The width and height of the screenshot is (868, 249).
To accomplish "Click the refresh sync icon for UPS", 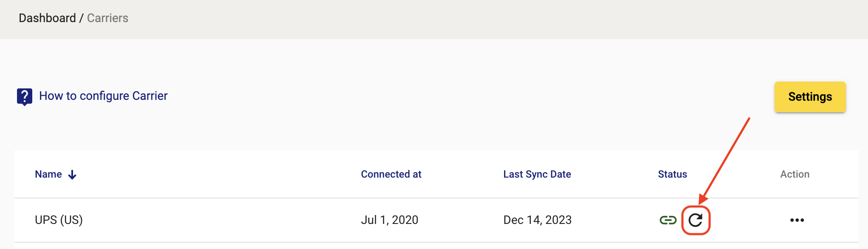I will 696,220.
